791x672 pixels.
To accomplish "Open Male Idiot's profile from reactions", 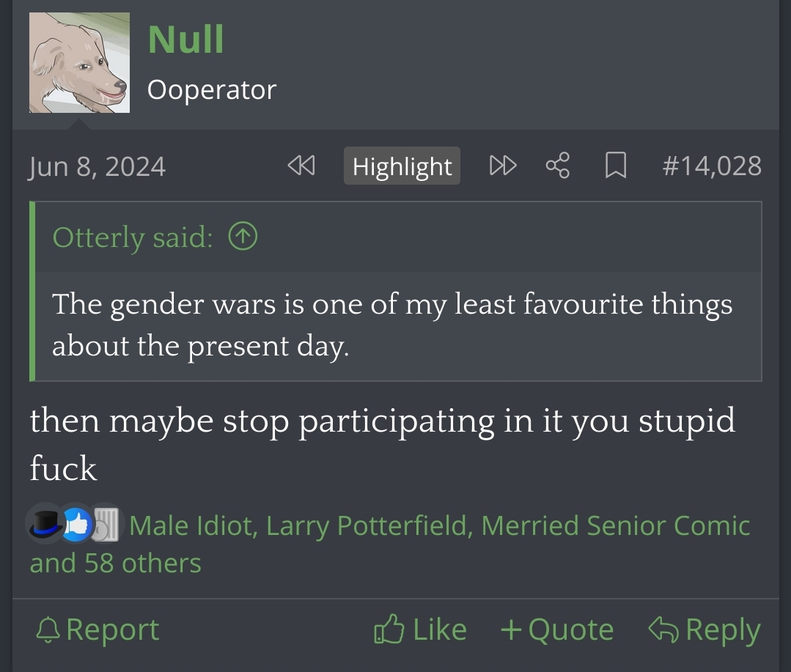I will tap(192, 525).
